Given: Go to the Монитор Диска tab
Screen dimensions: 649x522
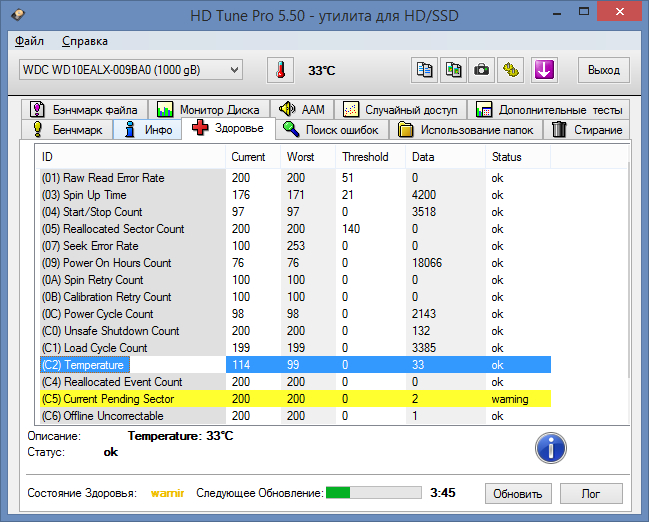Looking at the screenshot, I should pyautogui.click(x=207, y=109).
